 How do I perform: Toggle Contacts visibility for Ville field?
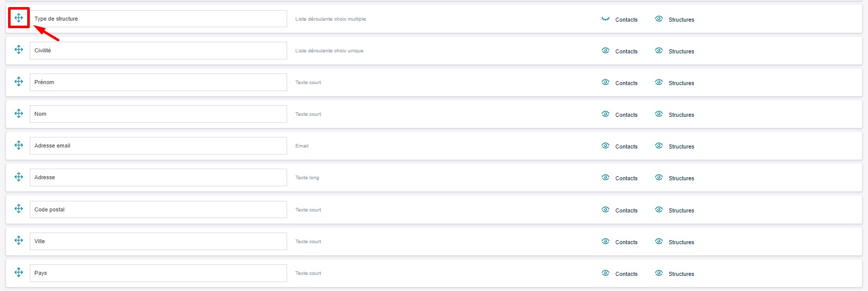[606, 241]
